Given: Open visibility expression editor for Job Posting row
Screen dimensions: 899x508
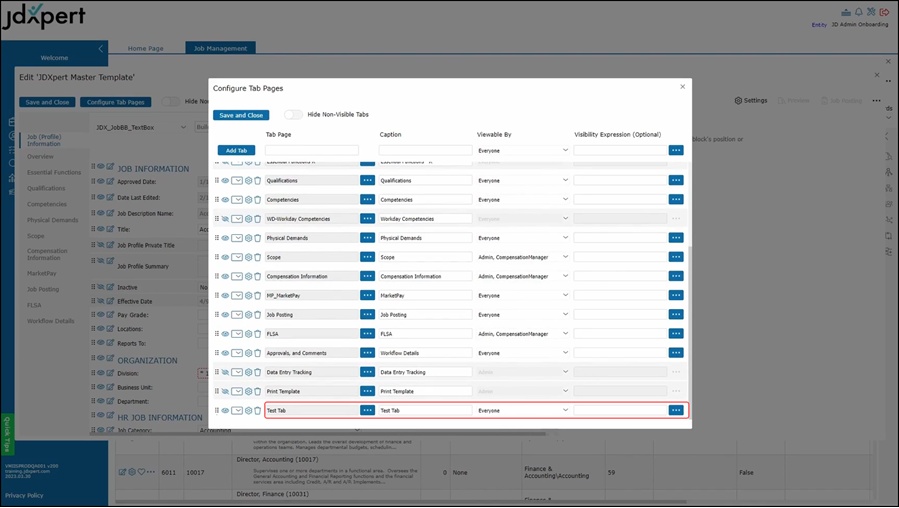Looking at the screenshot, I should [676, 315].
